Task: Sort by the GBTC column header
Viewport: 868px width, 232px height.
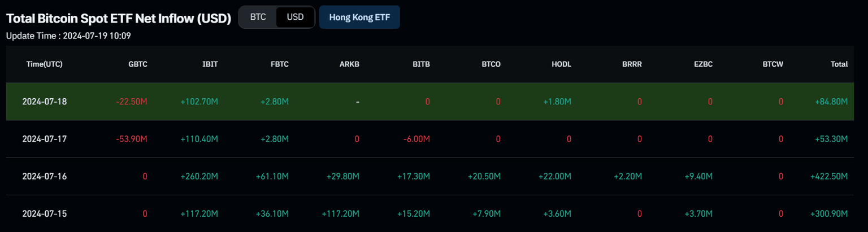Action: coord(138,64)
